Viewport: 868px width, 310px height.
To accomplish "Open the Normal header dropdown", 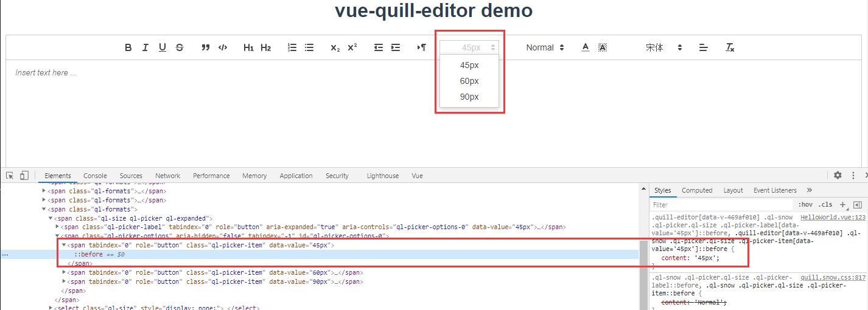I will click(545, 47).
